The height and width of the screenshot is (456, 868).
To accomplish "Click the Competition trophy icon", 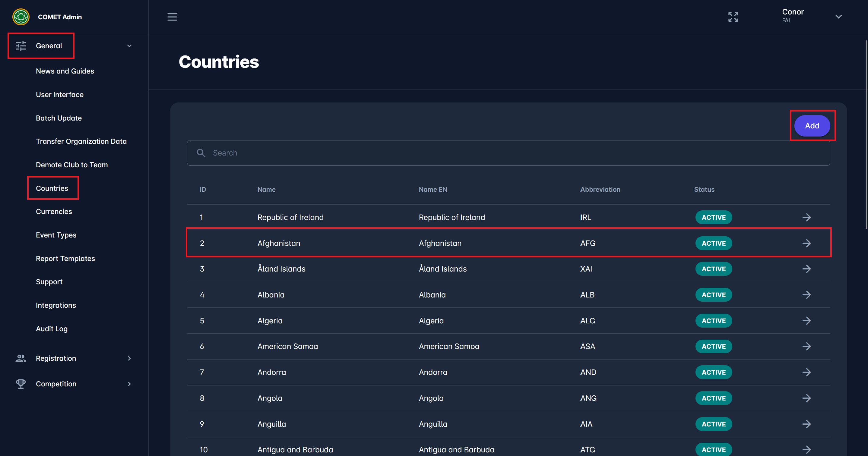I will coord(21,384).
